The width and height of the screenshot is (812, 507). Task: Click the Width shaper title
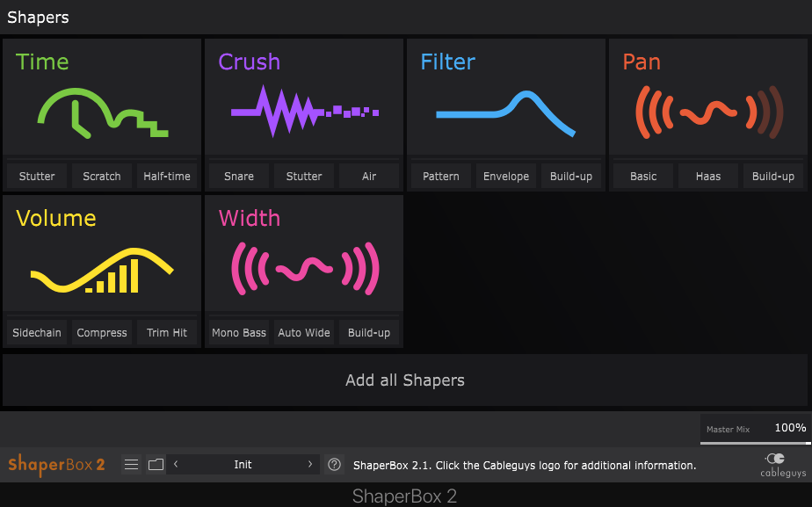(x=249, y=218)
